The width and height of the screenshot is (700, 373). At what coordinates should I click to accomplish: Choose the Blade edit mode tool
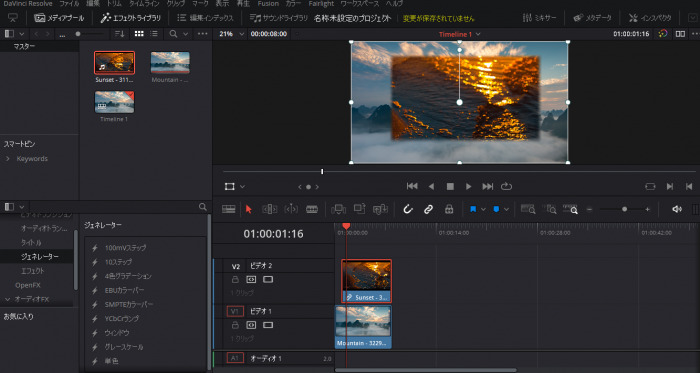tap(312, 209)
